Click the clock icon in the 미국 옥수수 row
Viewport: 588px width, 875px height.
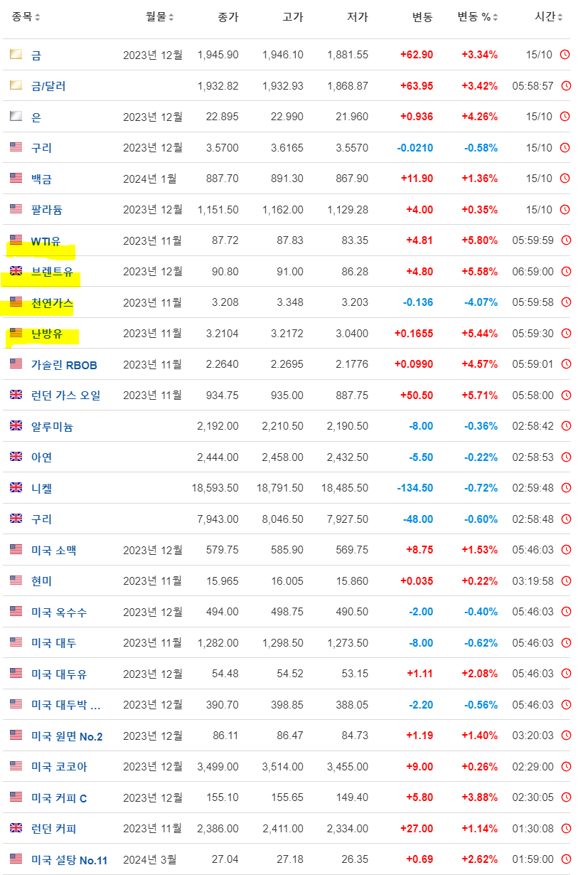(565, 612)
